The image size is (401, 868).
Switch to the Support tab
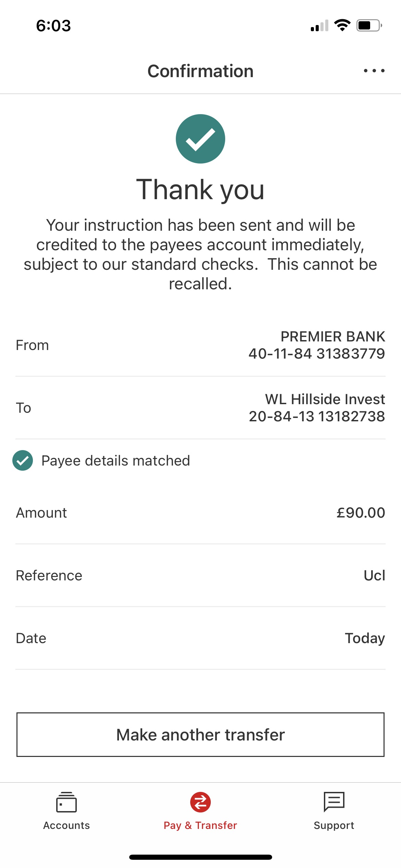click(334, 825)
